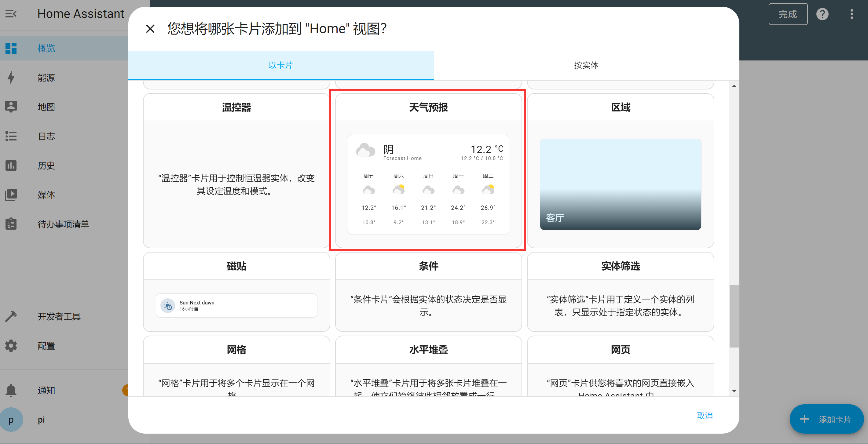Click the 添加卡片 add card button

coord(826,419)
